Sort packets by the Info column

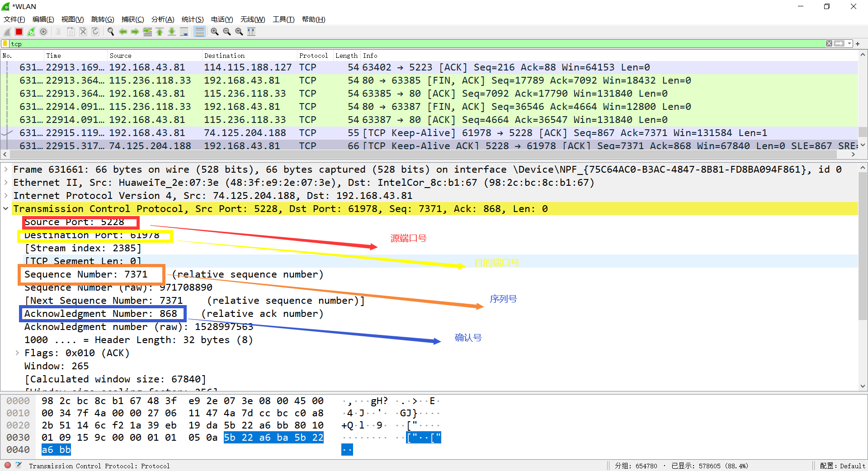click(609, 56)
